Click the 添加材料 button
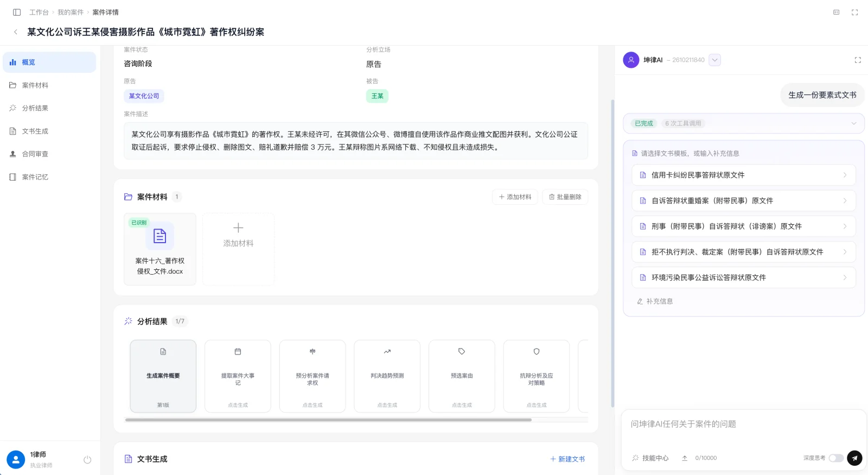Screen dimensions: 868x475 (515, 197)
